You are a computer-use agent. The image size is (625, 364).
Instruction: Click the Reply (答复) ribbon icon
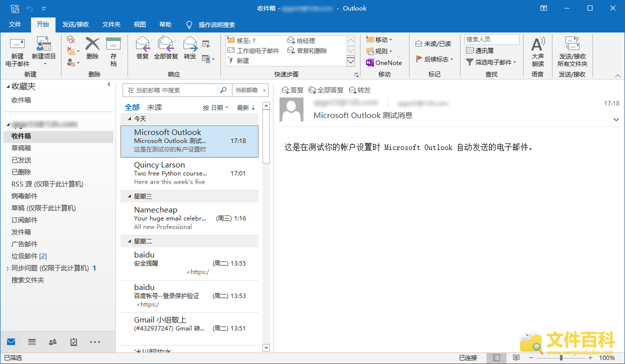(142, 49)
